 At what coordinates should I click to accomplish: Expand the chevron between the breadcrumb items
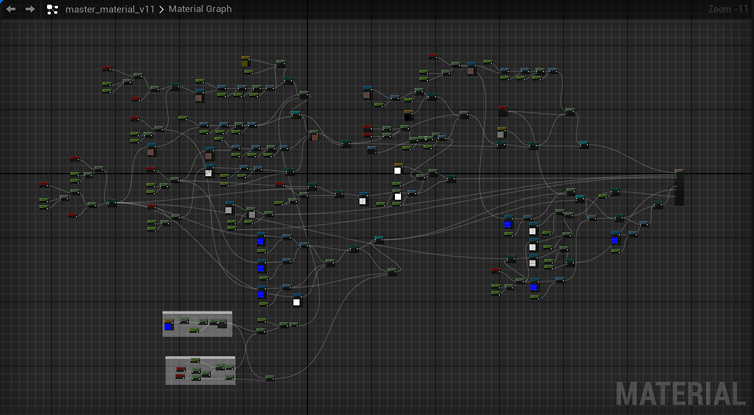(162, 9)
